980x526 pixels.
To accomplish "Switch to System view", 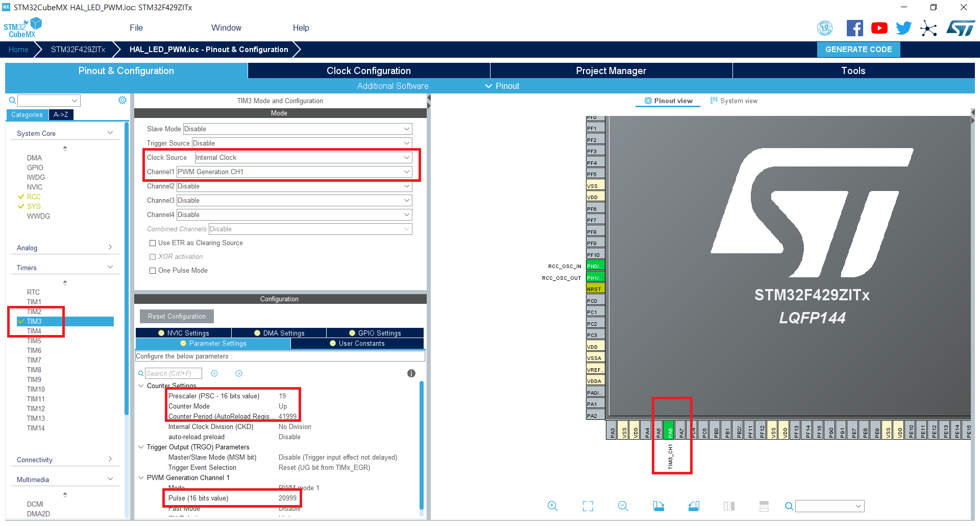I will [733, 101].
